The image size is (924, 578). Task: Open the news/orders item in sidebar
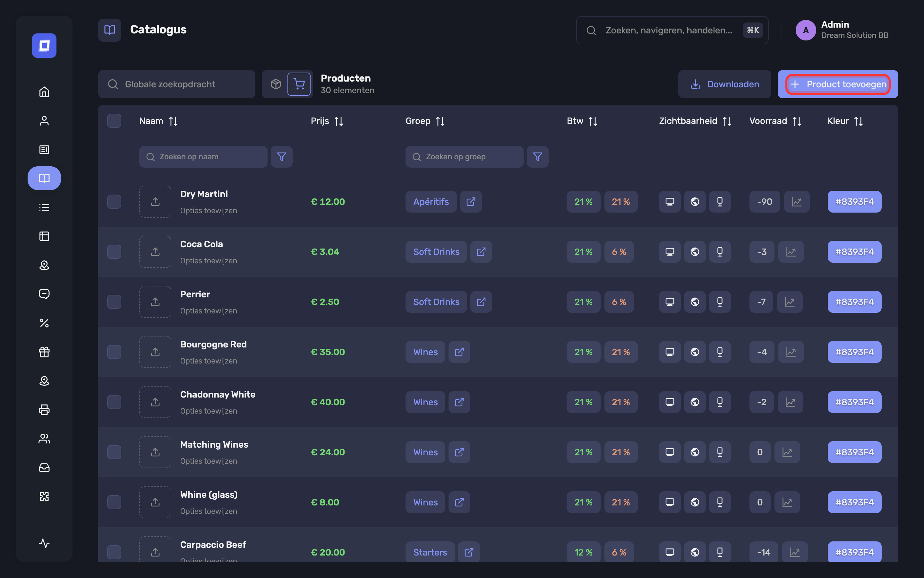click(x=44, y=149)
